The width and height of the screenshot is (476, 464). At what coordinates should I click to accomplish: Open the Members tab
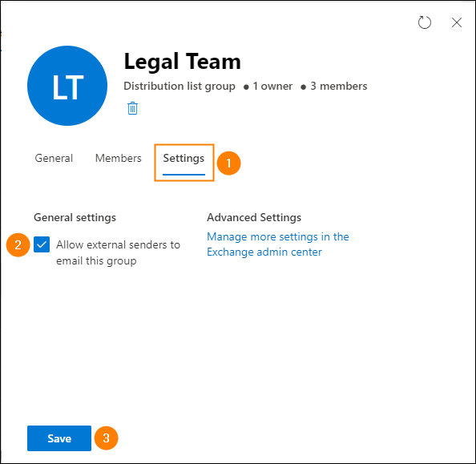[118, 158]
